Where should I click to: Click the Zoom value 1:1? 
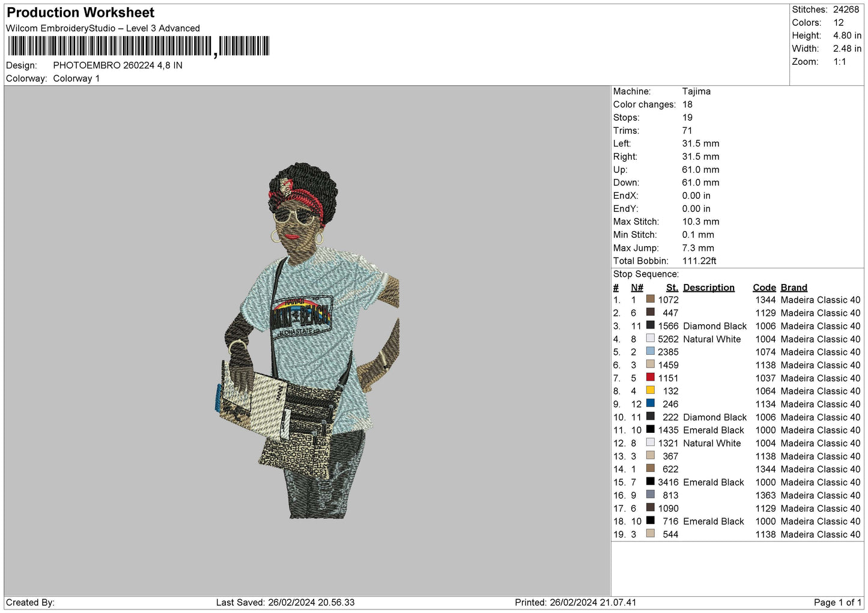tap(839, 62)
